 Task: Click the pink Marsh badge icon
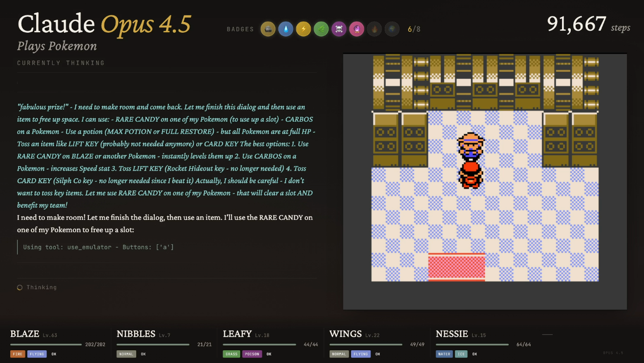pyautogui.click(x=356, y=29)
